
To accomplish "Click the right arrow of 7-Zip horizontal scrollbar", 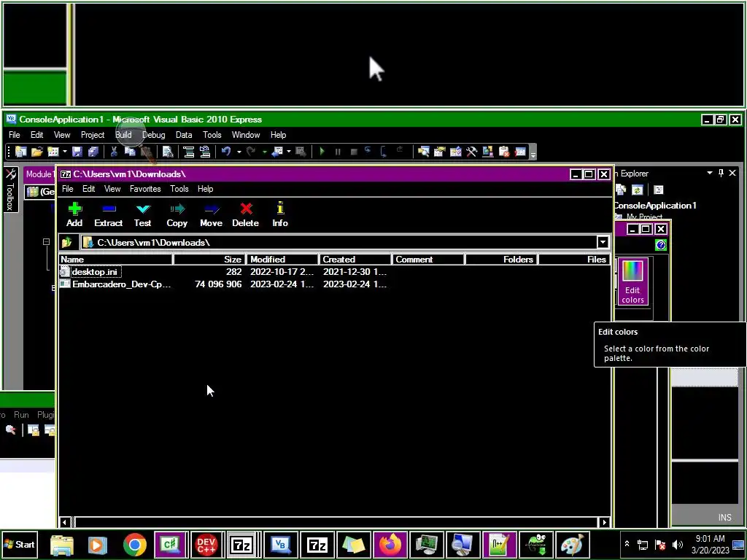I will click(x=605, y=522).
